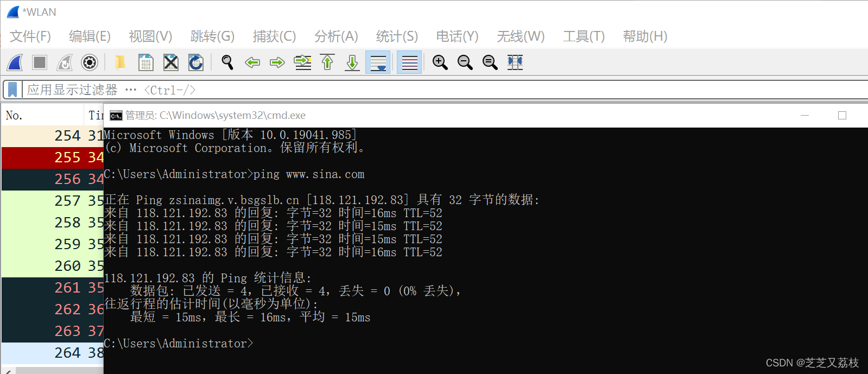The image size is (868, 374).
Task: Click the cmd.exe title bar text
Action: click(216, 115)
